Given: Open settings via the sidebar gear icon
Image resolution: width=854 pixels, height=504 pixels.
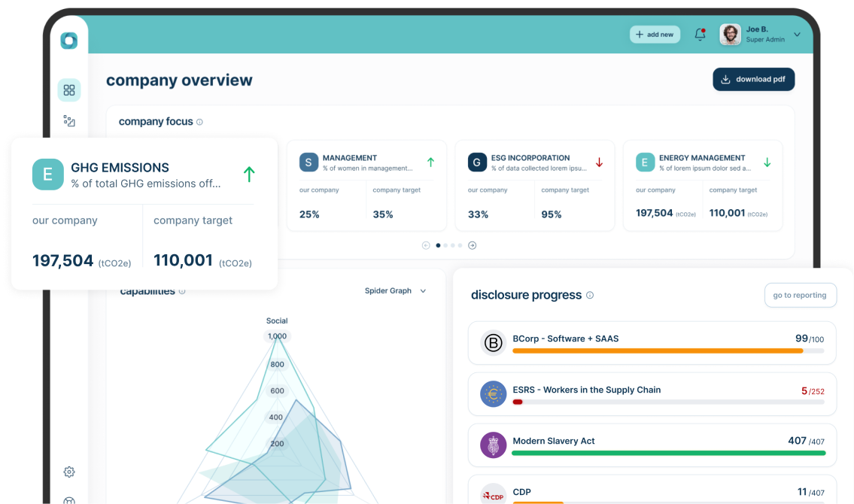Looking at the screenshot, I should pos(69,472).
